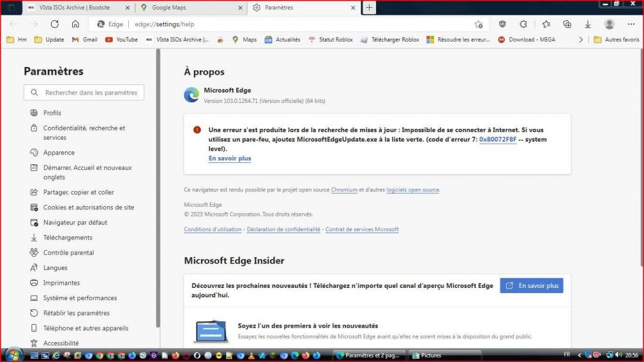
Task: Open the tab actions menu icon
Action: [x=12, y=7]
